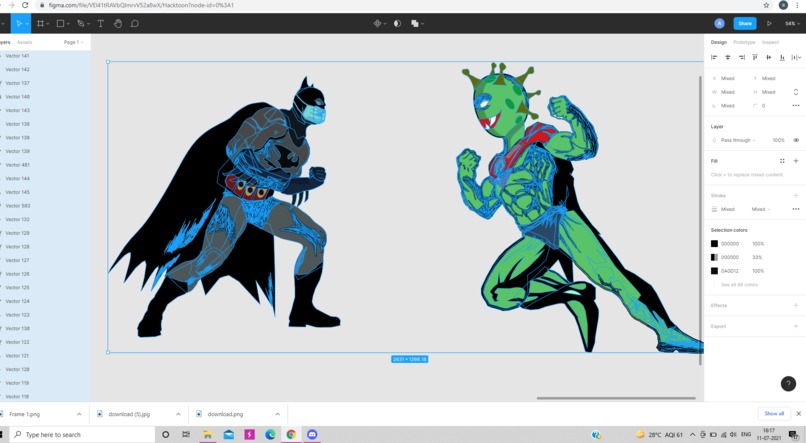Add a fill with plus icon
The width and height of the screenshot is (806, 443).
(796, 161)
